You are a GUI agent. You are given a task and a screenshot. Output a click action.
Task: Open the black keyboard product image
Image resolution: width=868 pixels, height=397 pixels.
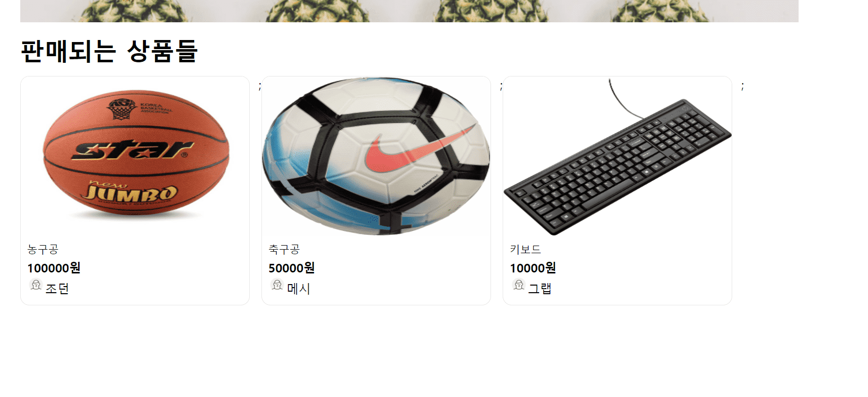pos(617,156)
